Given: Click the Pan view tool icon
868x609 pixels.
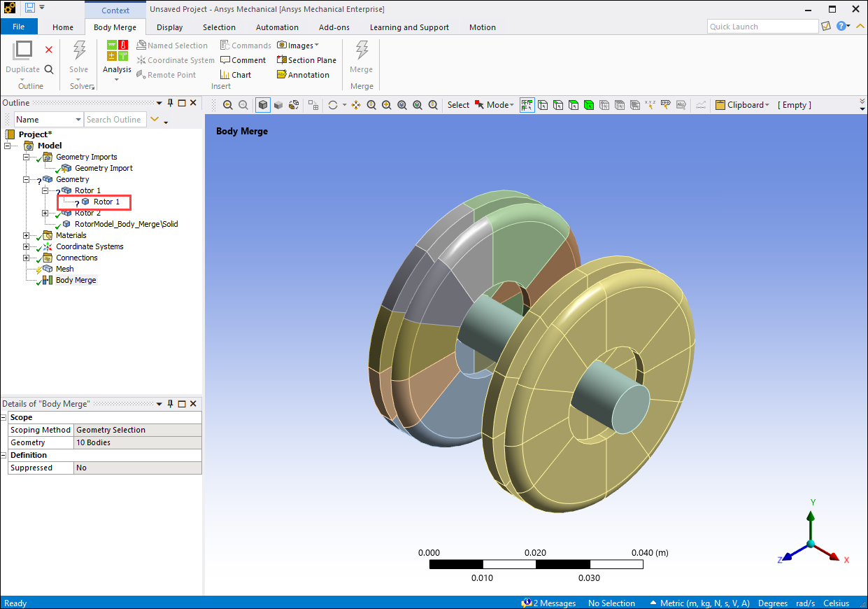Looking at the screenshot, I should tap(356, 105).
